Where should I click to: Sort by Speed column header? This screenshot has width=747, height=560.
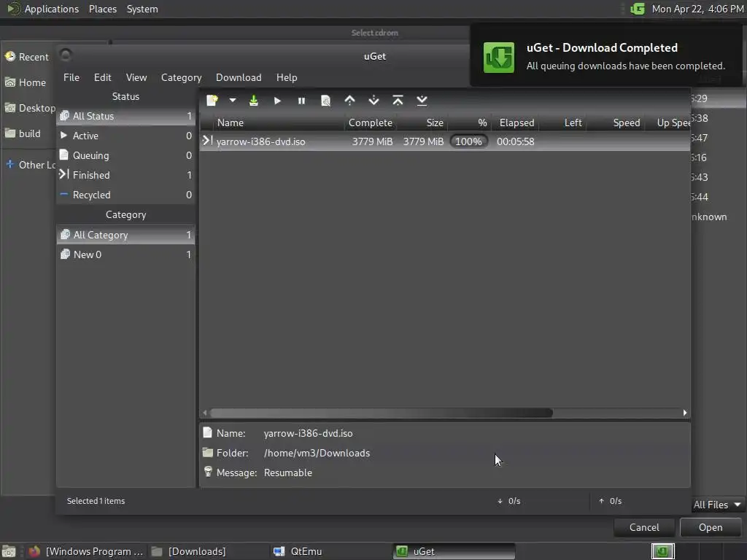(x=616, y=122)
